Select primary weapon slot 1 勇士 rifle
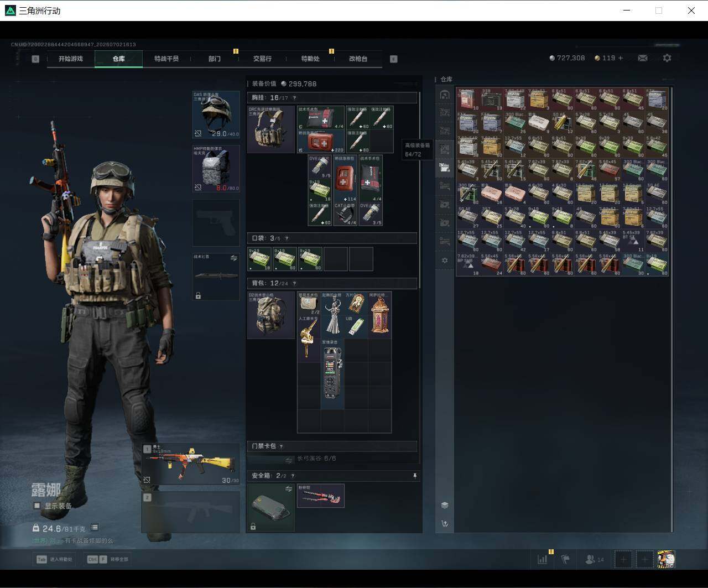Viewport: 708px width, 588px height. (191, 464)
